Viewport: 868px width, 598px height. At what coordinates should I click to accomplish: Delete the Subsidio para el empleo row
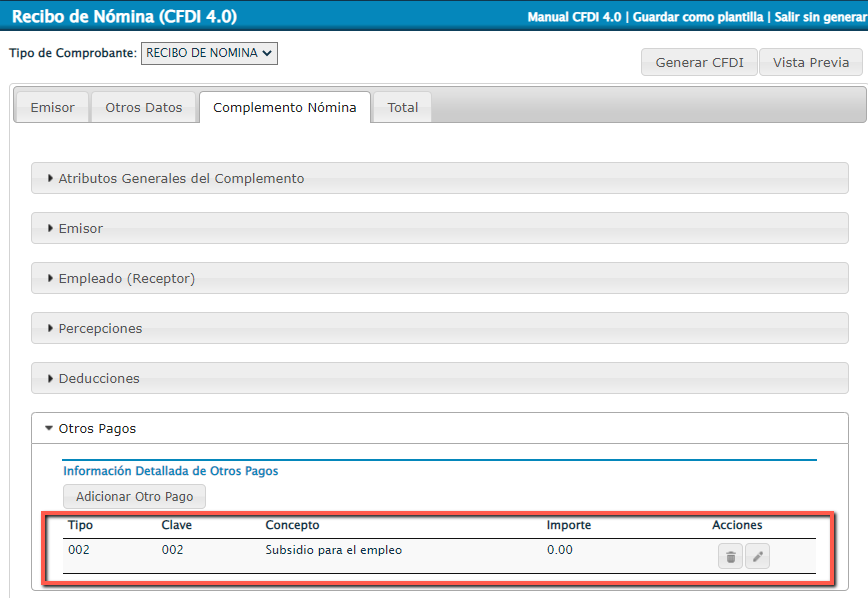[x=730, y=557]
